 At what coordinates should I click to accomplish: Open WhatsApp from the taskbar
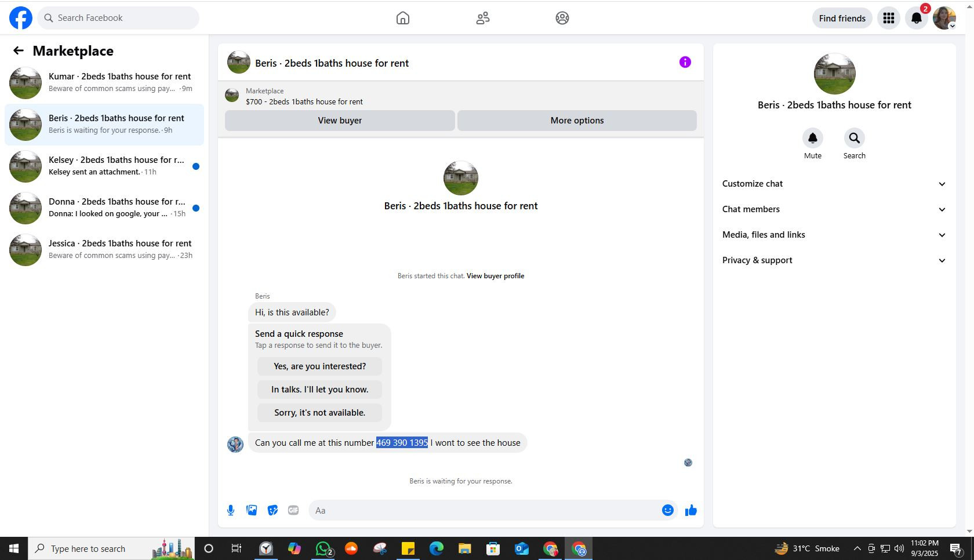point(323,548)
